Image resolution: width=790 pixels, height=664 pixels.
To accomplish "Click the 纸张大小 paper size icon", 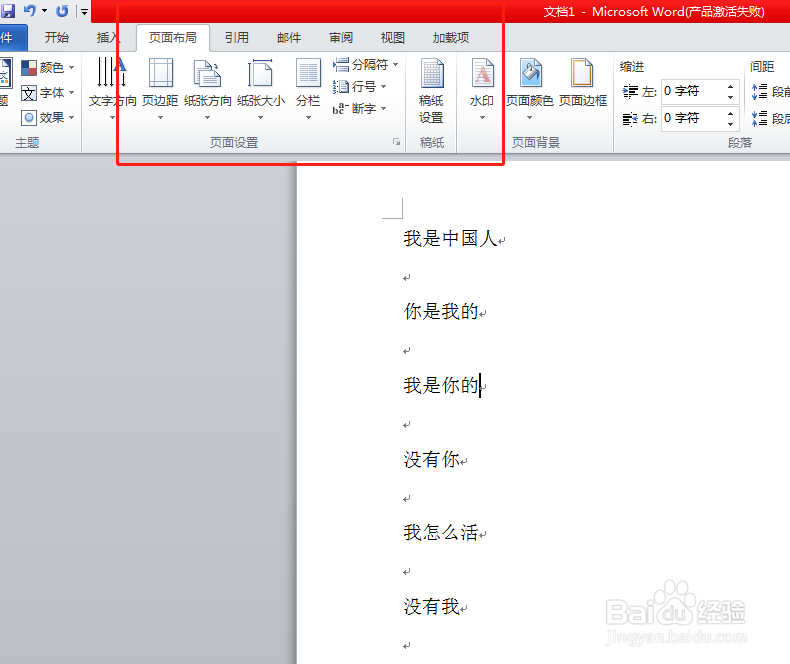I will pyautogui.click(x=260, y=73).
